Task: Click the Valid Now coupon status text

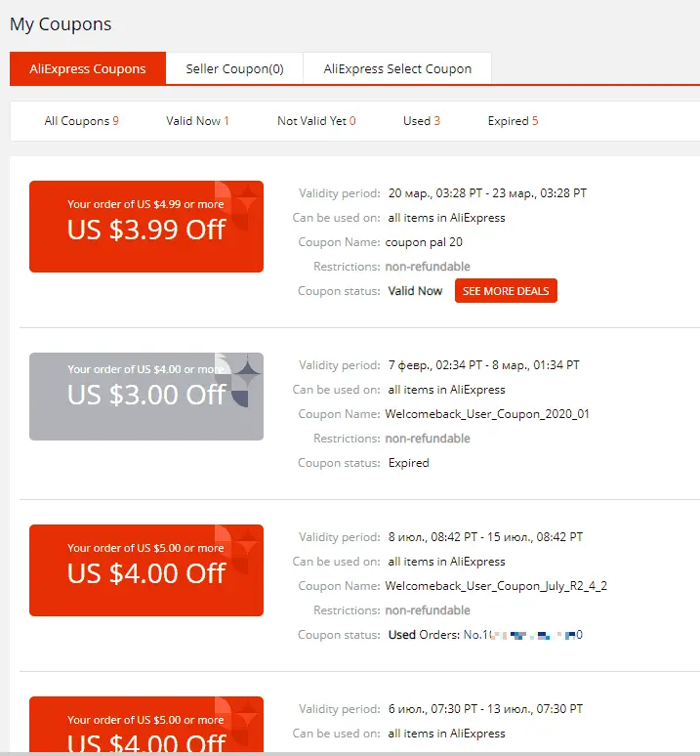Action: click(415, 291)
